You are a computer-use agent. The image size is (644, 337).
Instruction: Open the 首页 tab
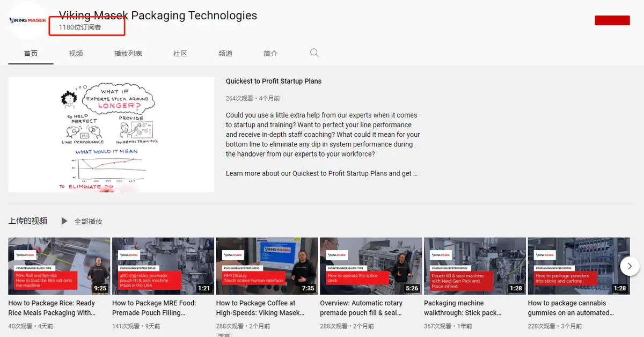[31, 54]
